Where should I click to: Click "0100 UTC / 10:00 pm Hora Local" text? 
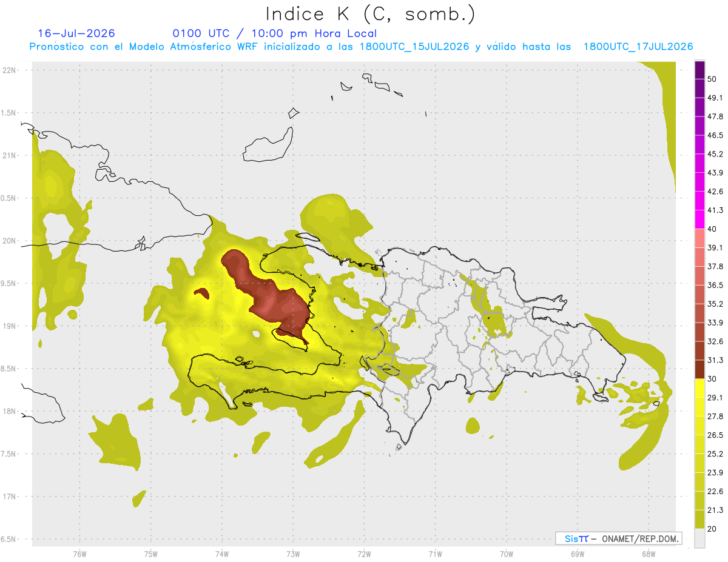tap(275, 33)
